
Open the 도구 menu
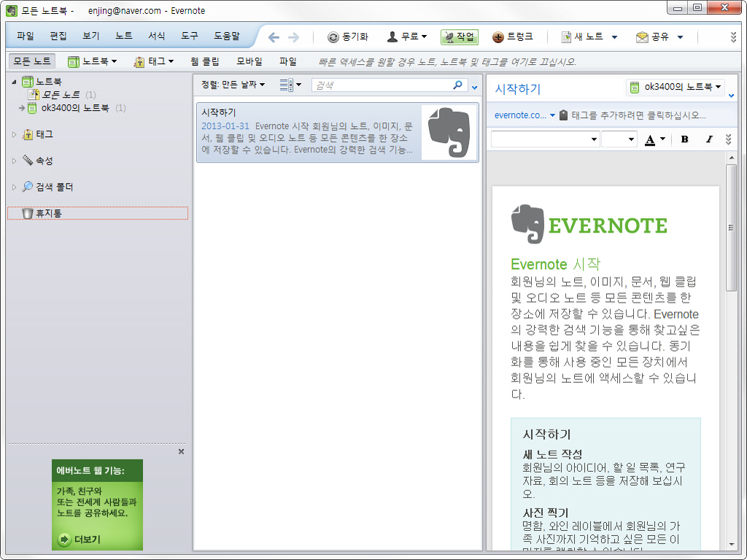[x=190, y=36]
